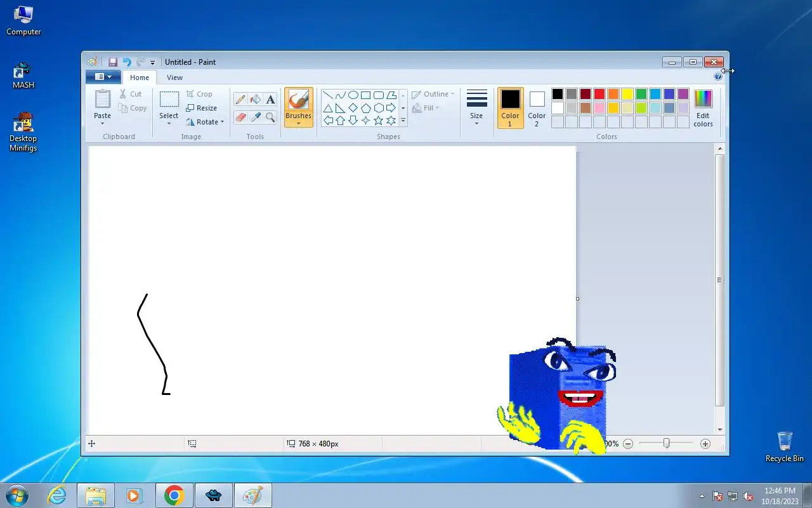The height and width of the screenshot is (508, 812).
Task: Open Google Chrome from taskbar
Action: click(174, 495)
